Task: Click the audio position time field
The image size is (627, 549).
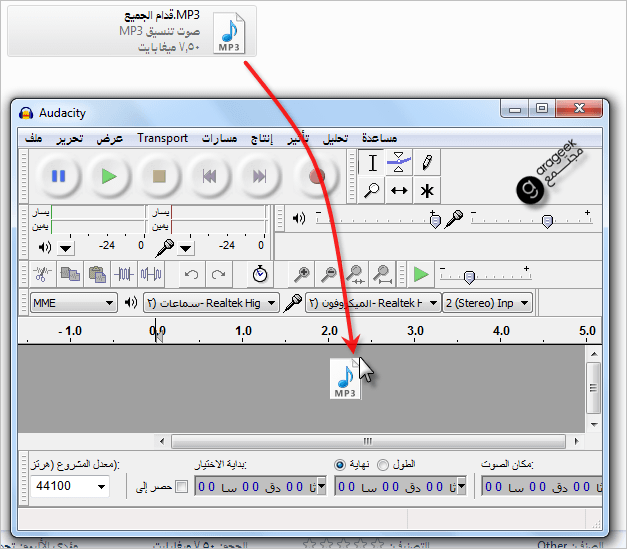Action: [x=542, y=486]
